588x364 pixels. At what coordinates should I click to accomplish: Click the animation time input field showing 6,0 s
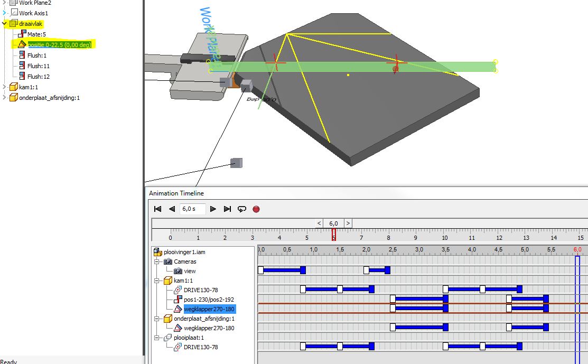(192, 209)
